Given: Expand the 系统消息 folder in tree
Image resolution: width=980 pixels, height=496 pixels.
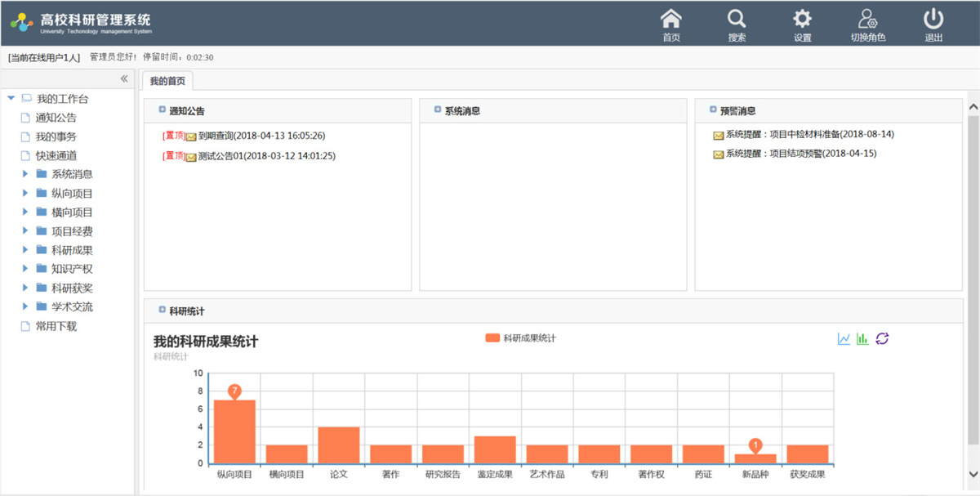Looking at the screenshot, I should click(x=25, y=174).
